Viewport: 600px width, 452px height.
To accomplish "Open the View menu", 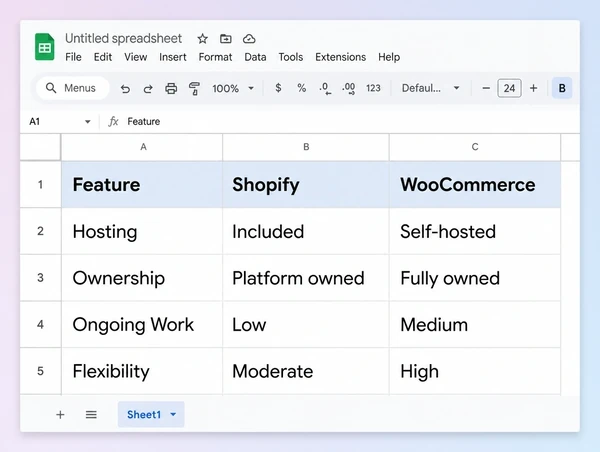I will coord(135,57).
